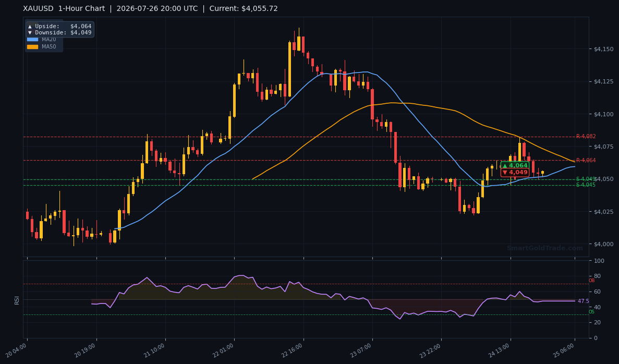619x364 pixels.
Task: Click the green 4,064 upside price badge
Action: [515, 165]
